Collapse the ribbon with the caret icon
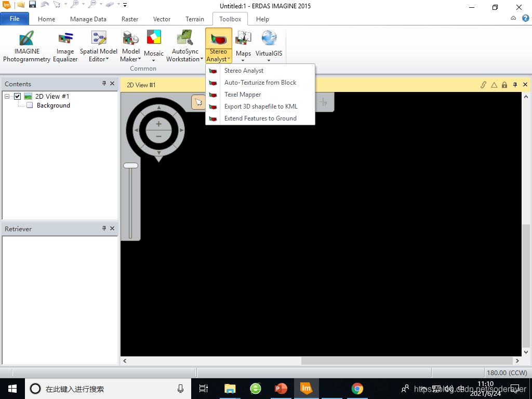The height and width of the screenshot is (399, 532). tap(513, 18)
